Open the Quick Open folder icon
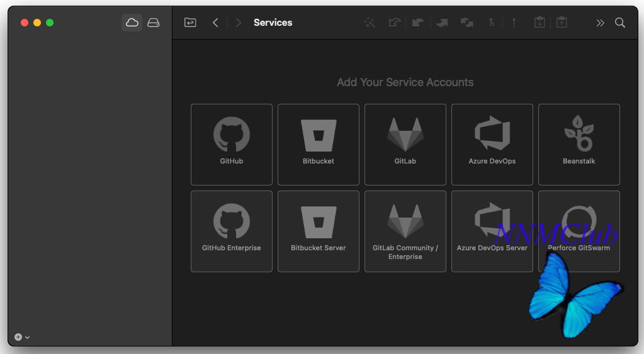The width and height of the screenshot is (644, 354). (x=190, y=23)
